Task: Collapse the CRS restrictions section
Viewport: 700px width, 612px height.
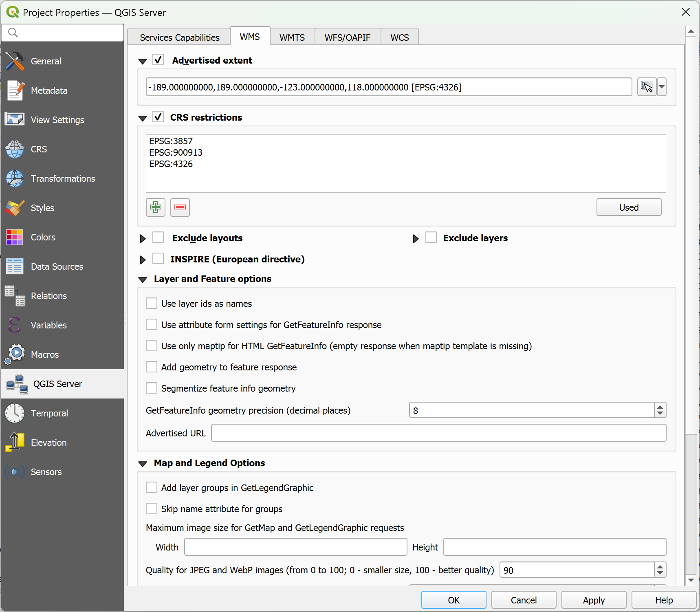Action: (143, 119)
